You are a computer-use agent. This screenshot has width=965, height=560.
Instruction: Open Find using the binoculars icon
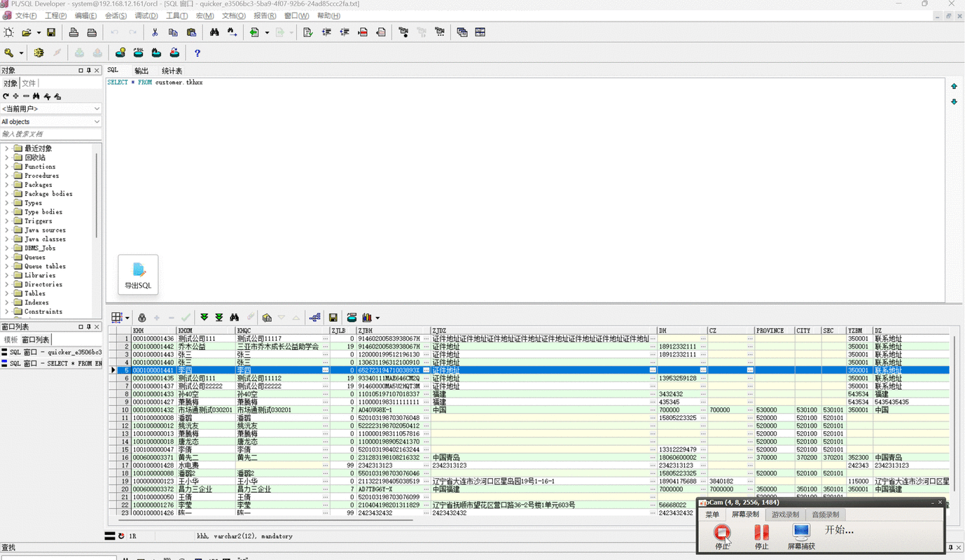pos(214,31)
